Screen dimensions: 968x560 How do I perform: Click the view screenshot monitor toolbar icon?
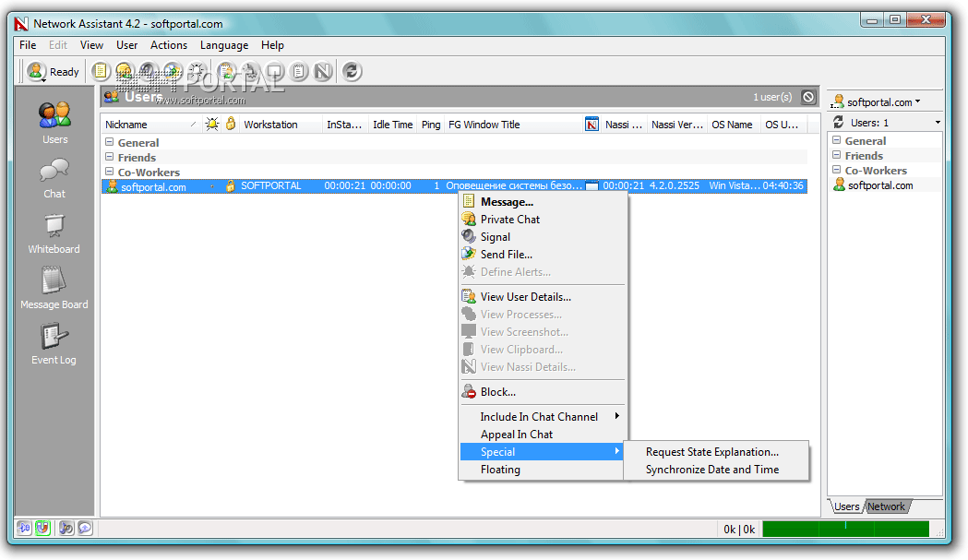(x=274, y=72)
